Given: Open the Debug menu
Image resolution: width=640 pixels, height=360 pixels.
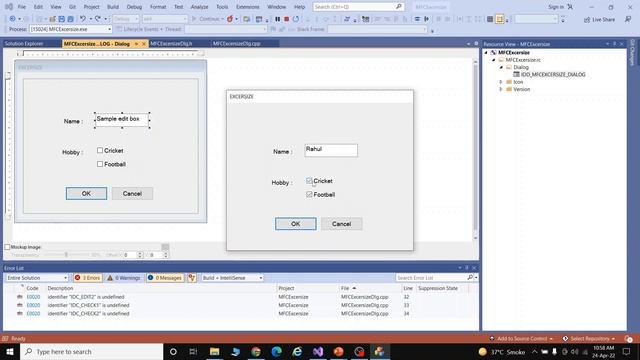Looking at the screenshot, I should (x=134, y=7).
